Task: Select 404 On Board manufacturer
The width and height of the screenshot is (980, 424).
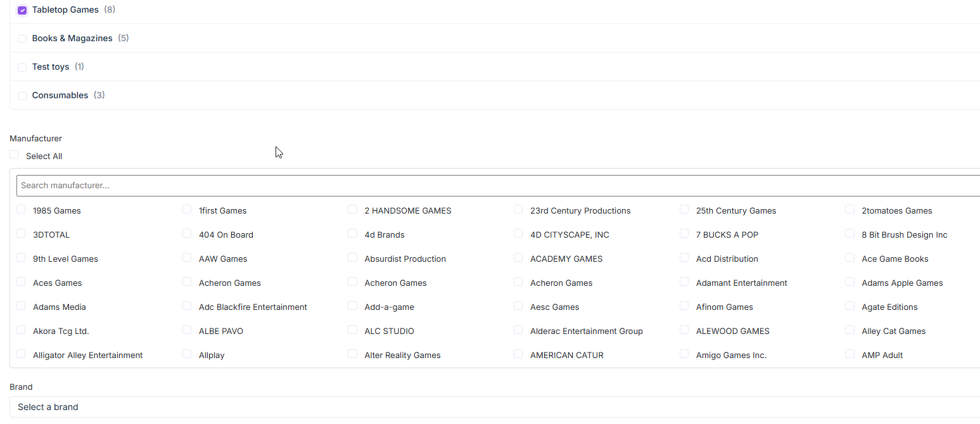Action: (187, 234)
